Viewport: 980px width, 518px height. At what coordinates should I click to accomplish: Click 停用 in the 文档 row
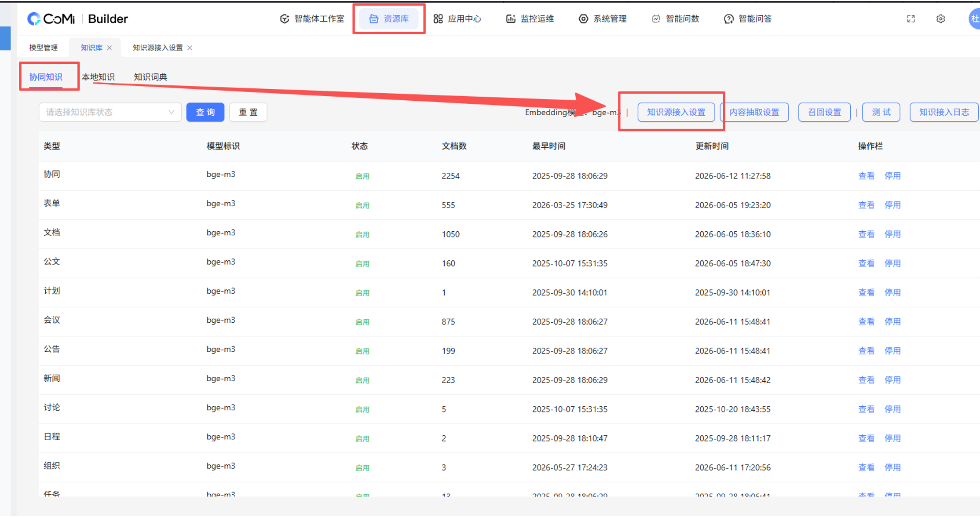click(892, 234)
